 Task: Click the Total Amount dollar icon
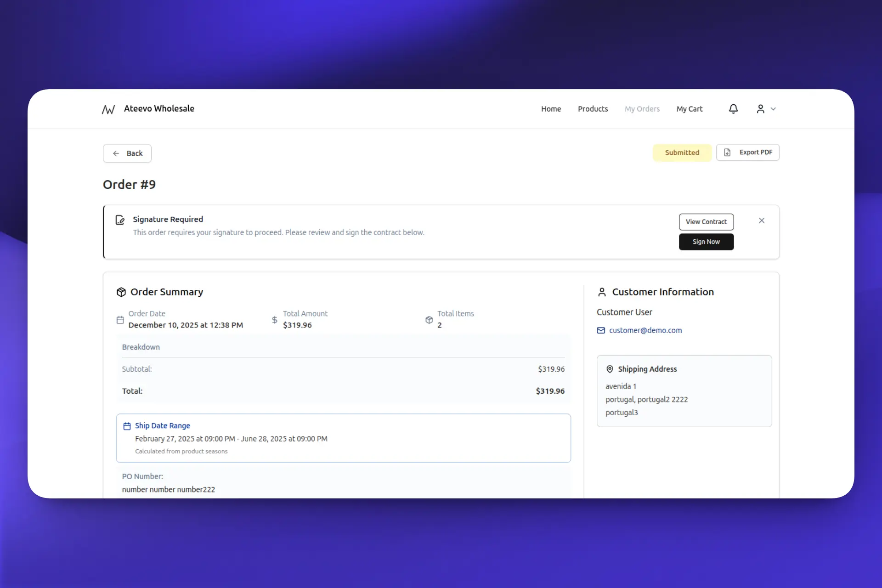(x=275, y=320)
